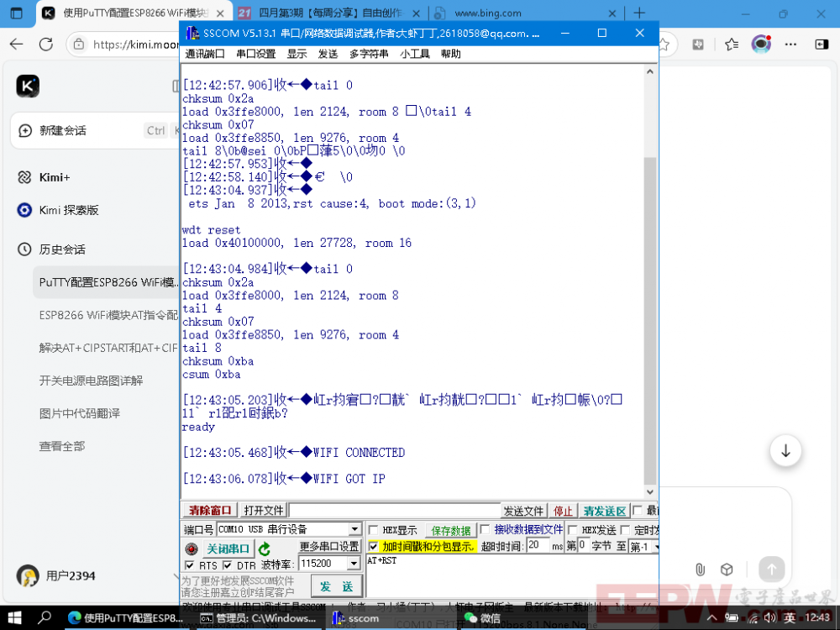Image resolution: width=840 pixels, height=630 pixels.
Task: Toggle the Edge sidebar panel icon
Action: 822,45
